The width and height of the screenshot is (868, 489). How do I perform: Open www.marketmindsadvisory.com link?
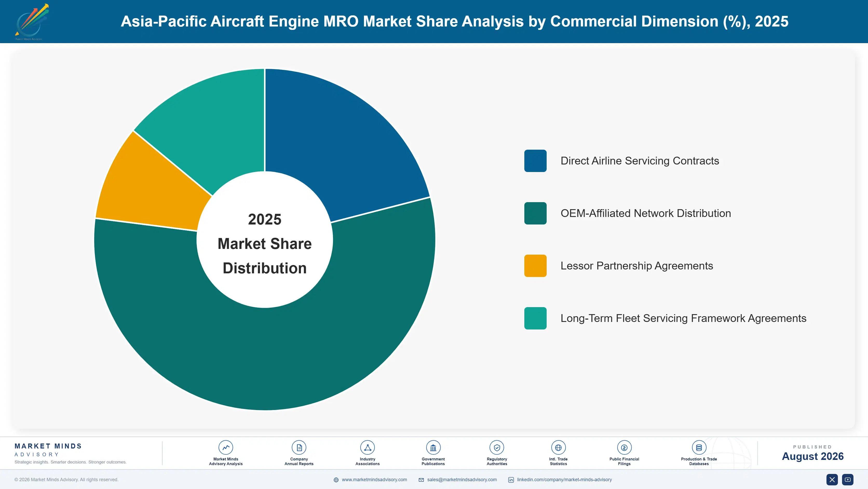(x=374, y=480)
